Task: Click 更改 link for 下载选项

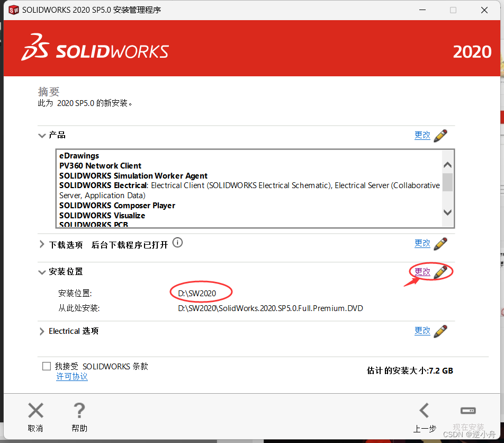Action: (x=422, y=243)
